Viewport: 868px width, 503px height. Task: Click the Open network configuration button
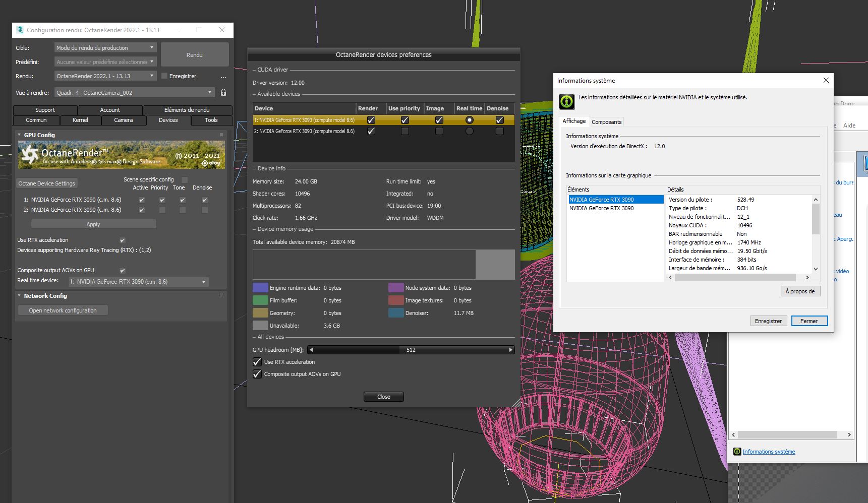63,310
